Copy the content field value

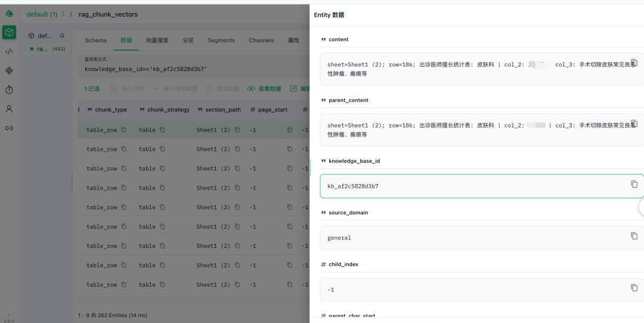tap(634, 63)
